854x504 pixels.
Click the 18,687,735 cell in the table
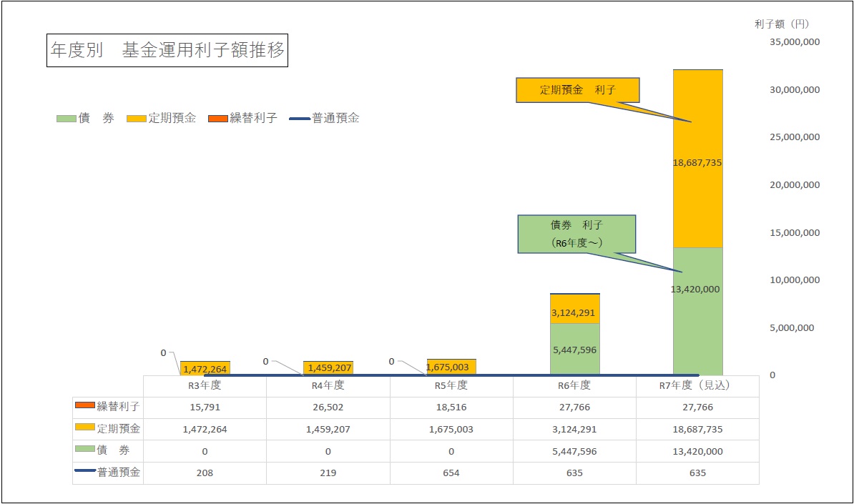697,430
